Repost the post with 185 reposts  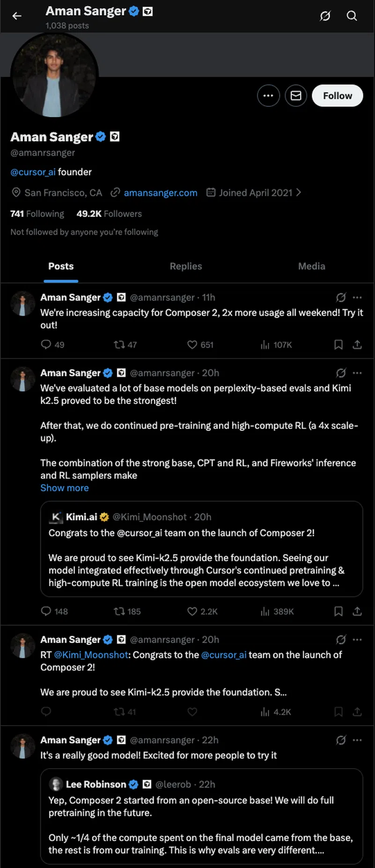click(120, 611)
